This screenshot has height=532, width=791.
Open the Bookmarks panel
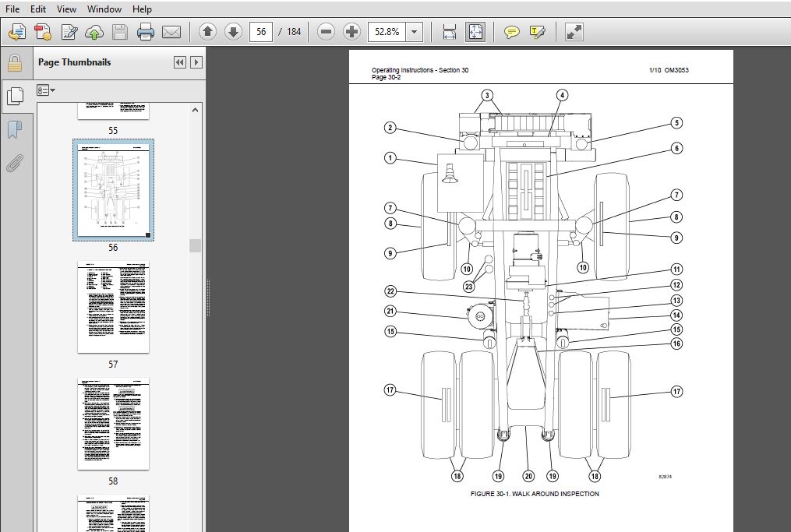tap(15, 129)
